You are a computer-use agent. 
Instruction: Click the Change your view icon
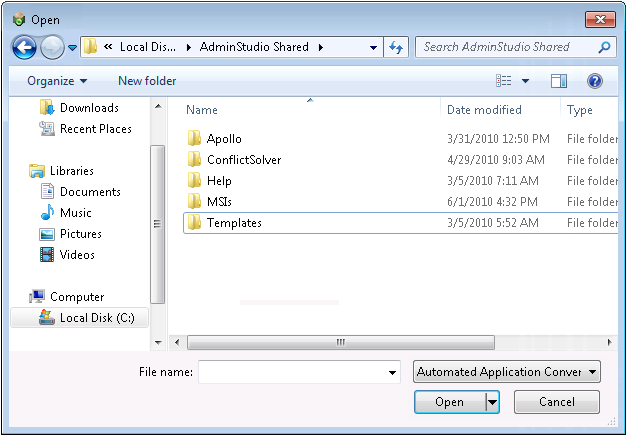click(x=504, y=81)
